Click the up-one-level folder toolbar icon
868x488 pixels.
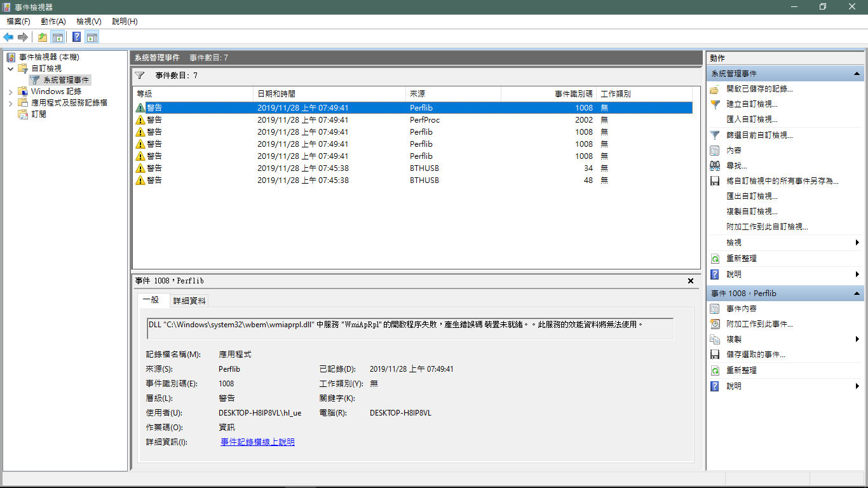(x=43, y=37)
